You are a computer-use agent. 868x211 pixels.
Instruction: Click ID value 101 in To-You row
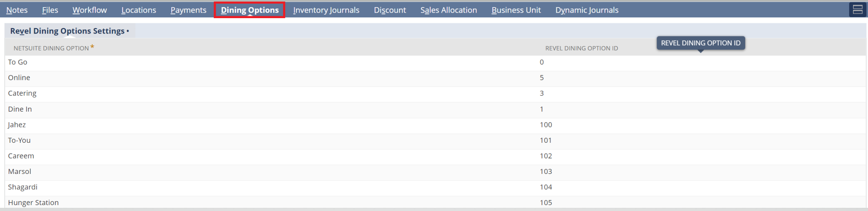(x=546, y=140)
